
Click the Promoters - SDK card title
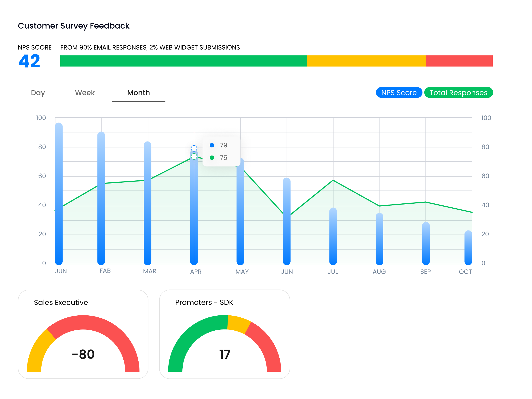tap(204, 302)
